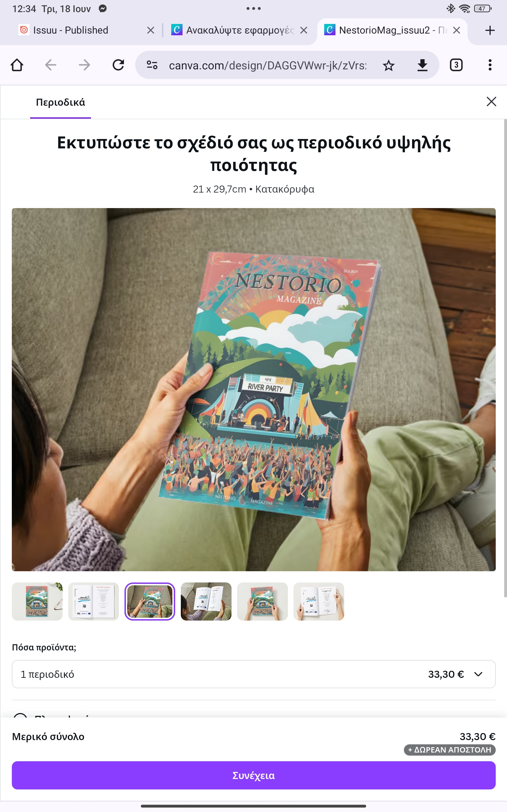Open the browser downloads icon
507x812 pixels.
coord(422,65)
